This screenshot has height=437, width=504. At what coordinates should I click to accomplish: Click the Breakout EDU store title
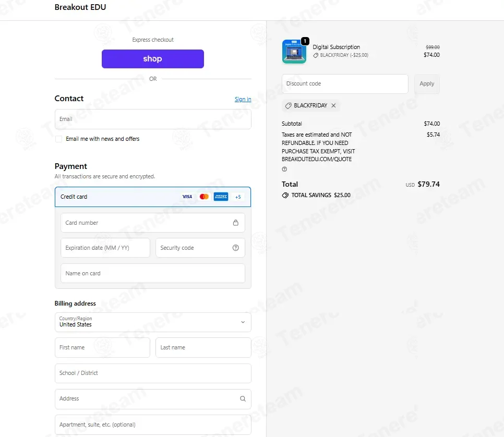(x=80, y=7)
